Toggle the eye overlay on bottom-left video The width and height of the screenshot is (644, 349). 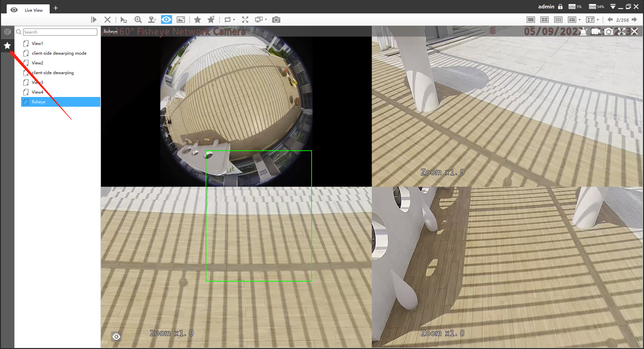point(116,337)
